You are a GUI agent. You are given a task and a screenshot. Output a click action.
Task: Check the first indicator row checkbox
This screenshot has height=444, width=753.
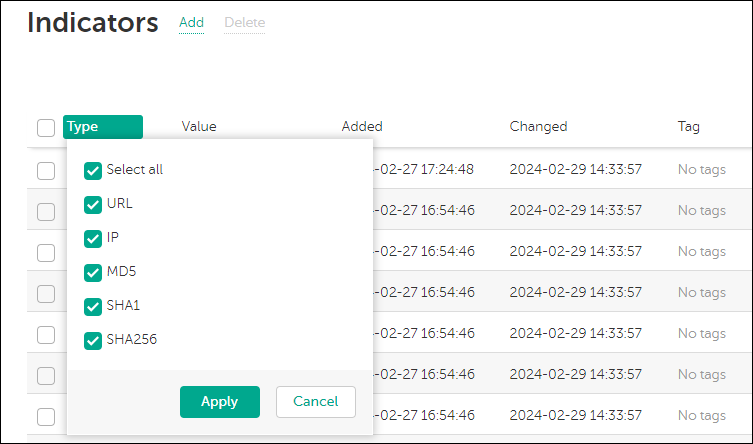(x=46, y=170)
